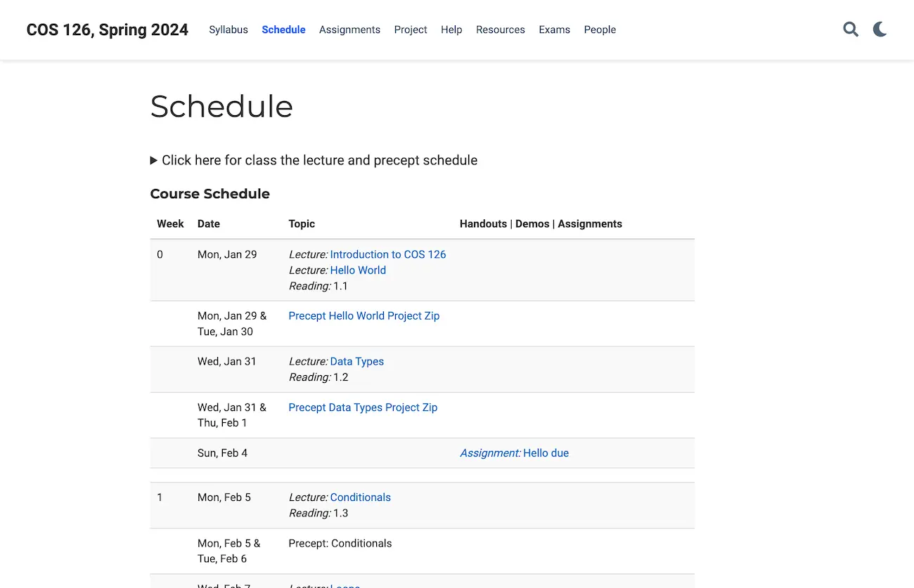Go to the Syllabus page

point(228,30)
